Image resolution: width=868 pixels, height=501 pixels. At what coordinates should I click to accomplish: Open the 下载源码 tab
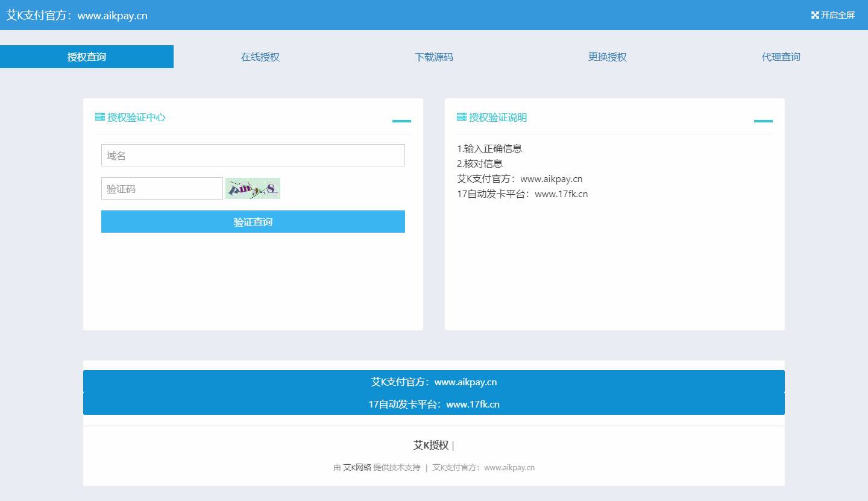[x=434, y=56]
